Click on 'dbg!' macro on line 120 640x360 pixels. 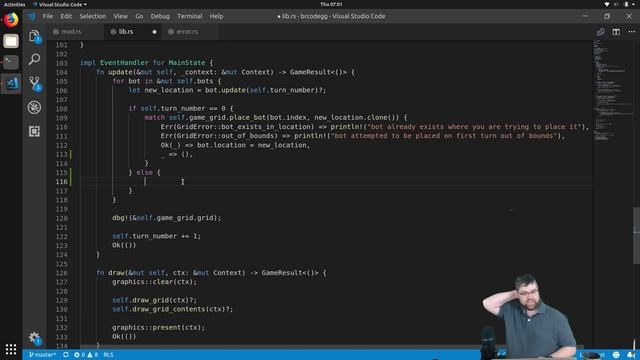click(x=120, y=218)
